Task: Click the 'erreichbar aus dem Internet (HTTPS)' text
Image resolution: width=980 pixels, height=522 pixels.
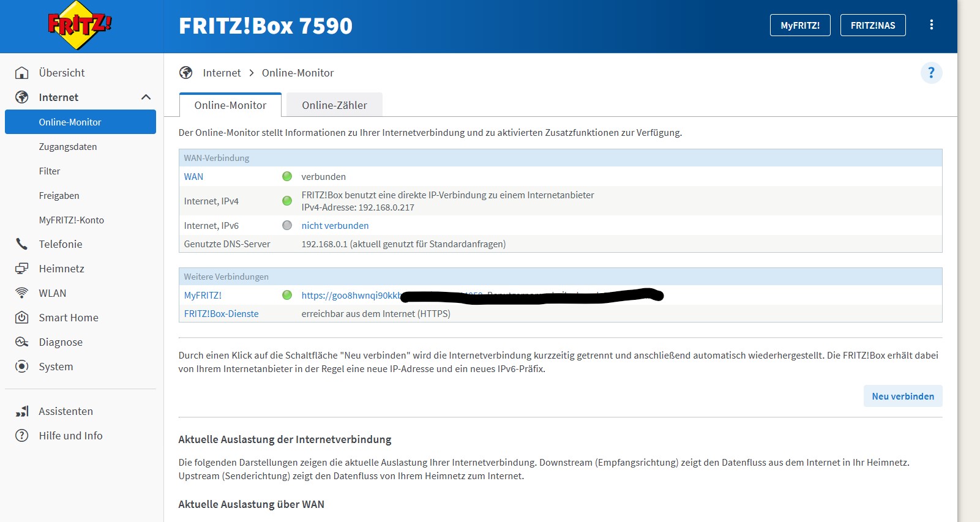Action: [x=376, y=313]
